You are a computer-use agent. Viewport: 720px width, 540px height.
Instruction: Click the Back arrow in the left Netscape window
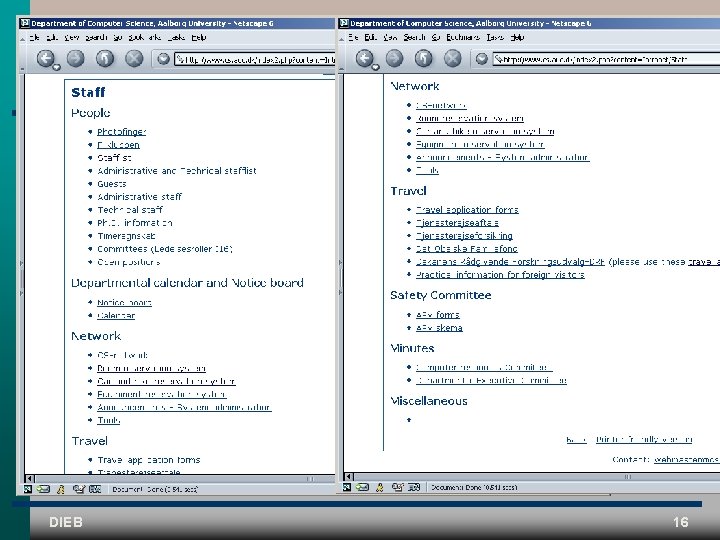(x=45, y=58)
